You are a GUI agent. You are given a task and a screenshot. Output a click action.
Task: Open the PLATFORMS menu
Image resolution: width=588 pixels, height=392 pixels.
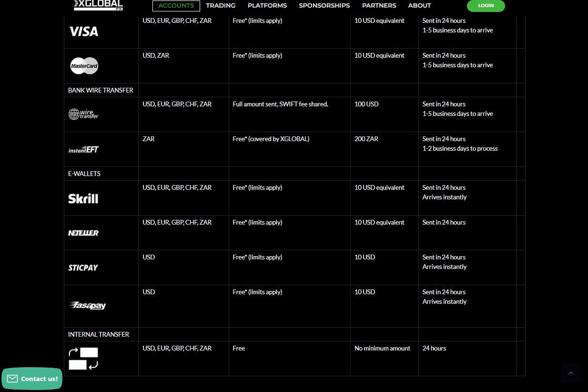coord(267,6)
